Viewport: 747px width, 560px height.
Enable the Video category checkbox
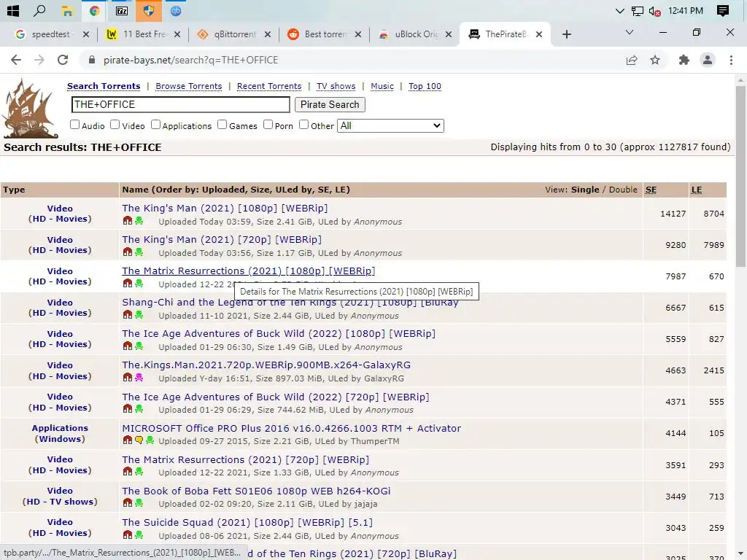click(x=115, y=125)
